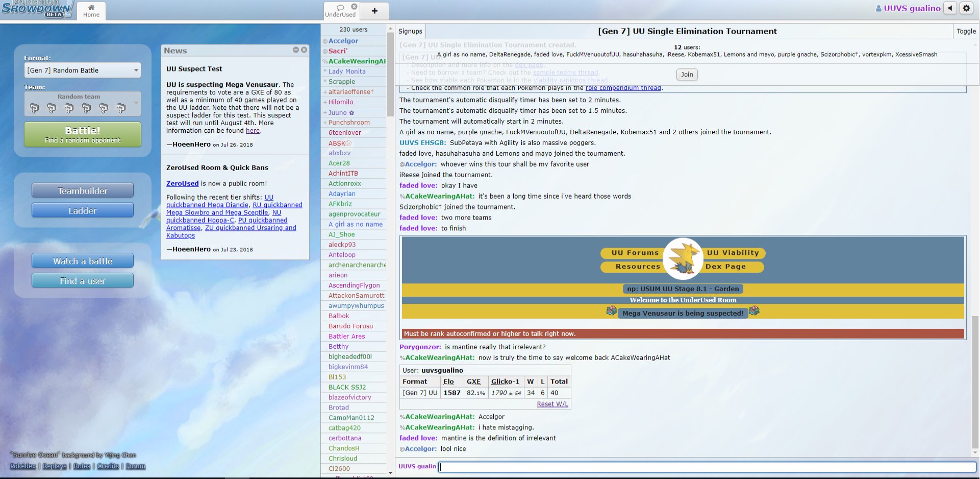Click the Manectric banner image
Image resolution: width=980 pixels, height=479 pixels.
[683, 259]
